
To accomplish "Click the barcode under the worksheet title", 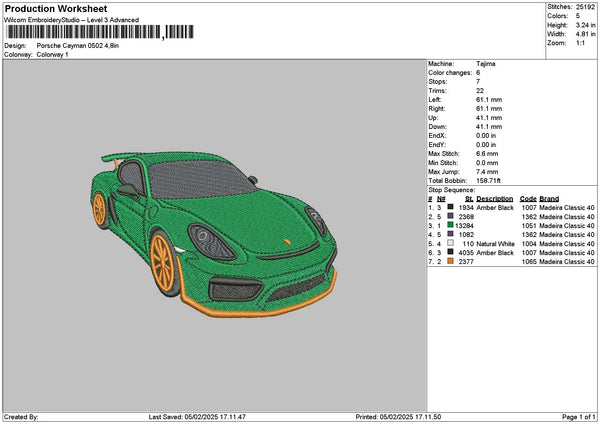I will pos(98,32).
